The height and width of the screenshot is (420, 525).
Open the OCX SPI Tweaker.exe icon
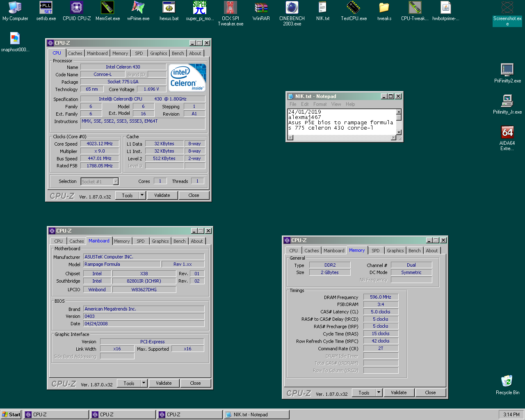pos(231,14)
